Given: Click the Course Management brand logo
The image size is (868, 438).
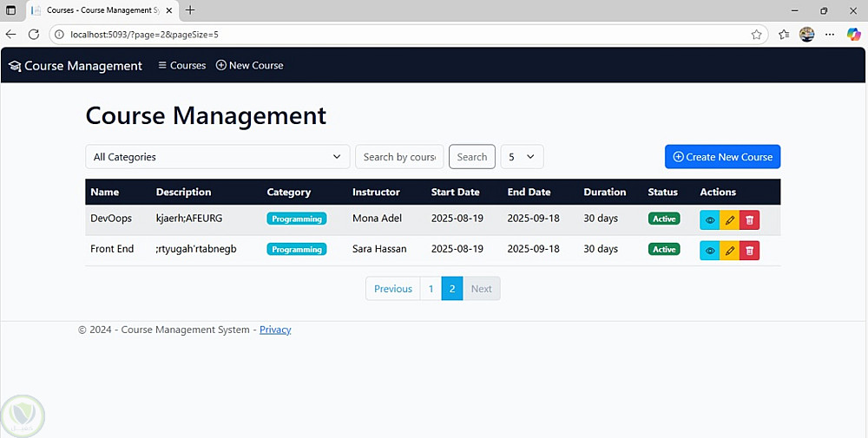Looking at the screenshot, I should pos(76,66).
